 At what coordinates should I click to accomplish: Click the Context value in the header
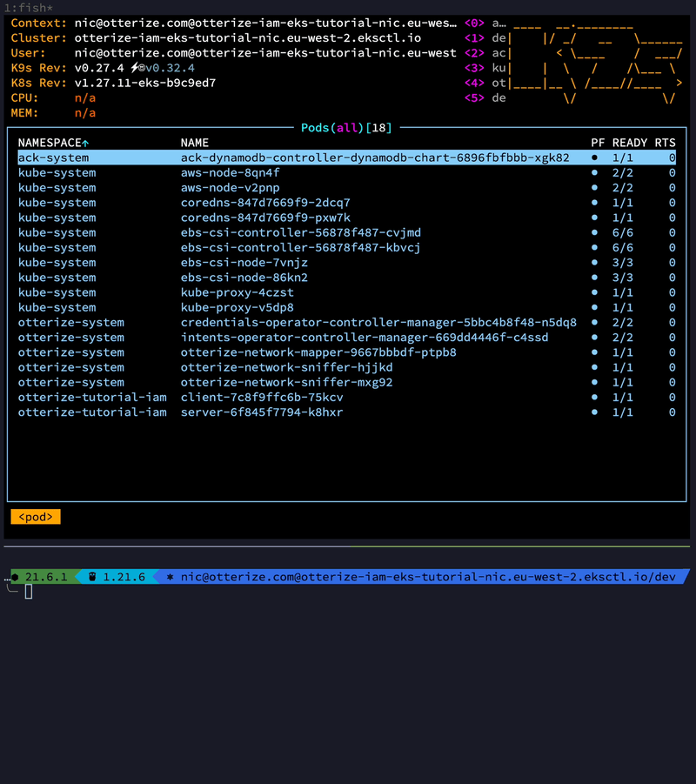pos(265,23)
